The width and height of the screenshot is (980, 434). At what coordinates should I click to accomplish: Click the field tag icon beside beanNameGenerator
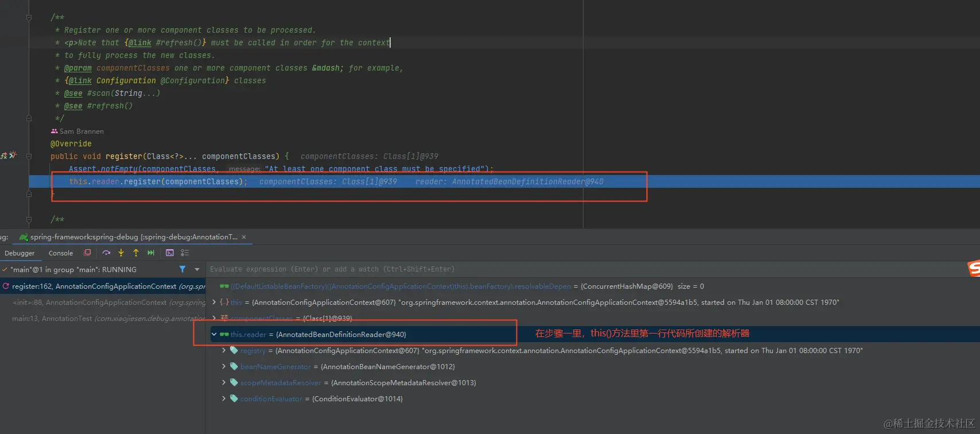click(234, 366)
